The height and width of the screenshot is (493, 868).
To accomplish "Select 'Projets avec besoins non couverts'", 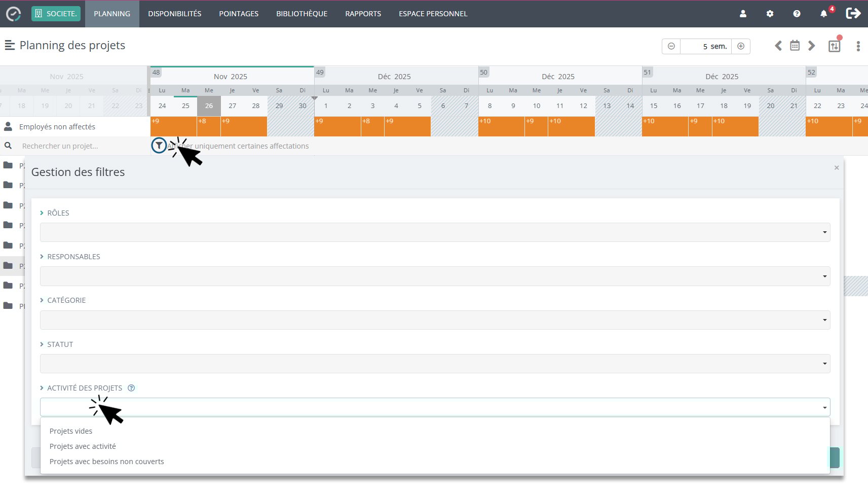I will (x=106, y=461).
